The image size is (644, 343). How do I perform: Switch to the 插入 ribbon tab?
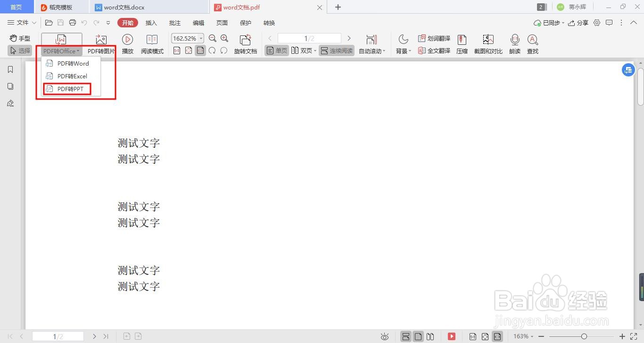coord(151,22)
